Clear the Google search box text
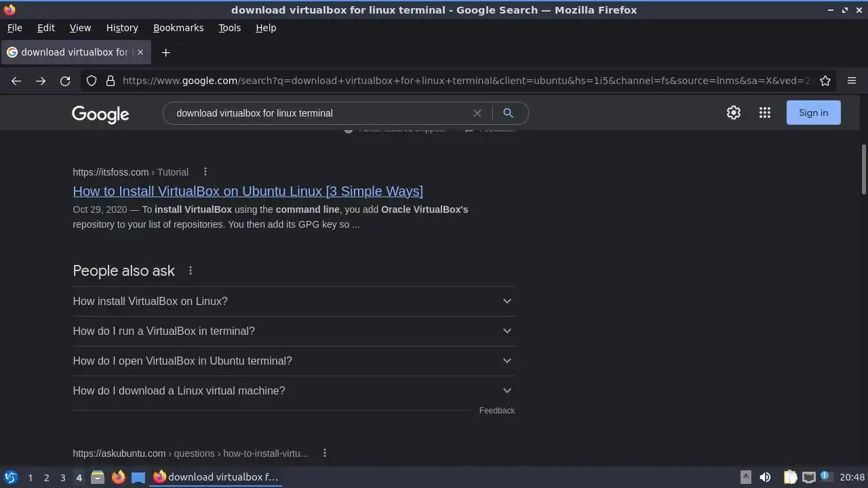 (x=477, y=113)
